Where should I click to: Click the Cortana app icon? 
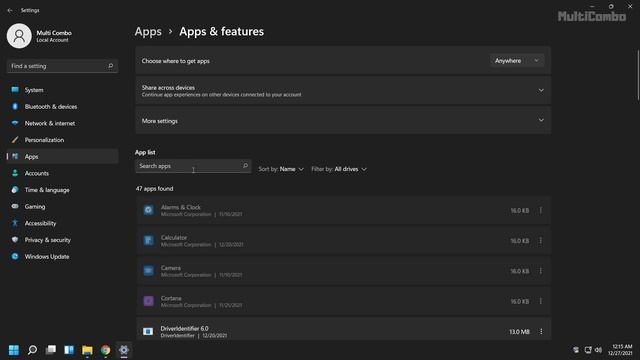(x=149, y=301)
